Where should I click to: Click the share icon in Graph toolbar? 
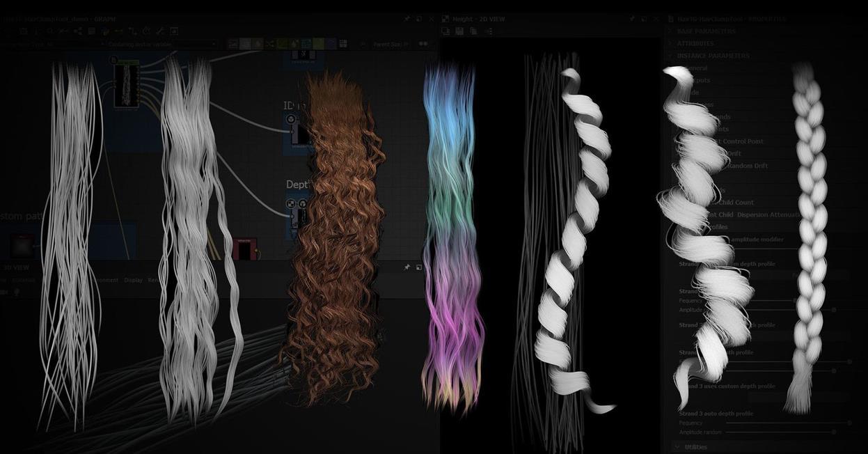77,31
